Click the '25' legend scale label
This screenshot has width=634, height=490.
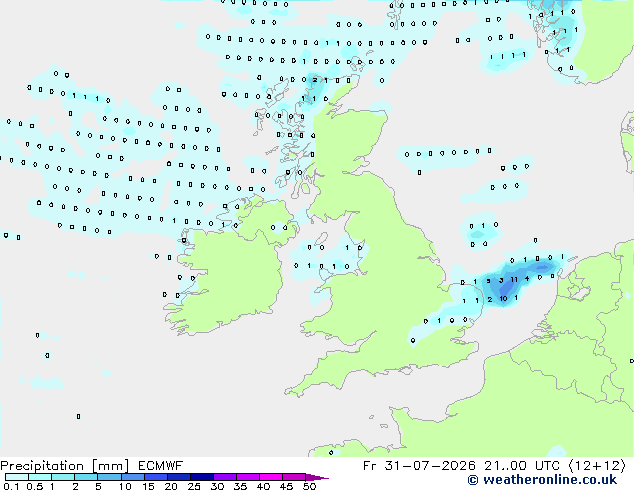click(194, 486)
